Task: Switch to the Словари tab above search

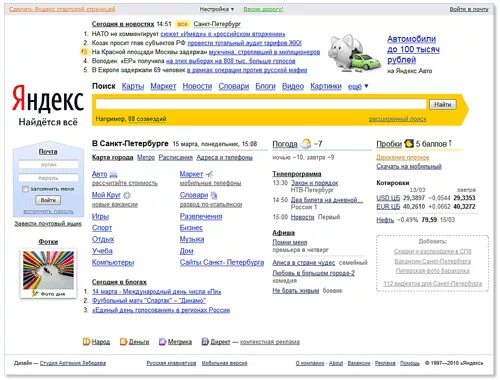Action: click(x=234, y=86)
